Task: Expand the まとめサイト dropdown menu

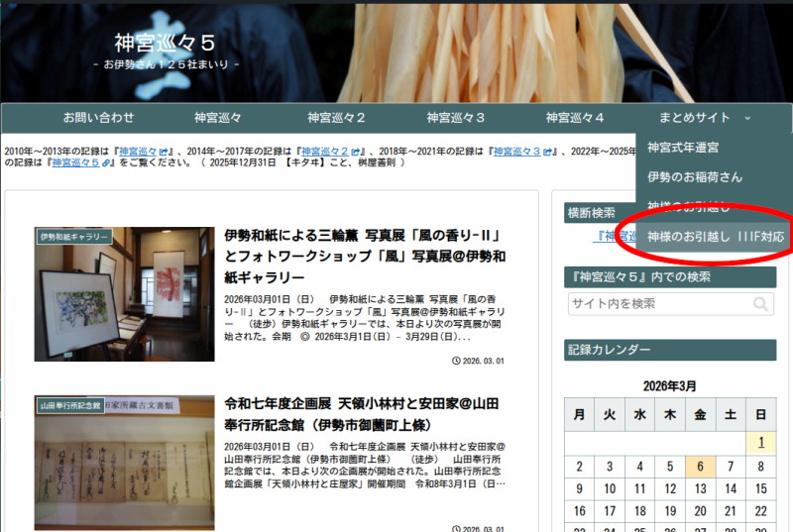Action: 704,117
